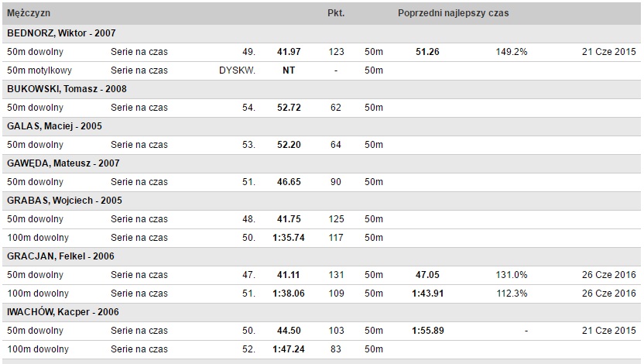Click Iwachów's previous time 1:55.89
The width and height of the screenshot is (644, 364).
point(427,331)
